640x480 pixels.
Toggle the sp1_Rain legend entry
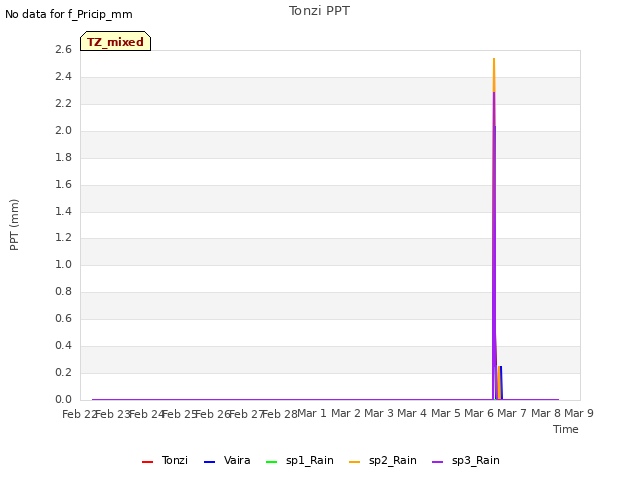pyautogui.click(x=300, y=460)
